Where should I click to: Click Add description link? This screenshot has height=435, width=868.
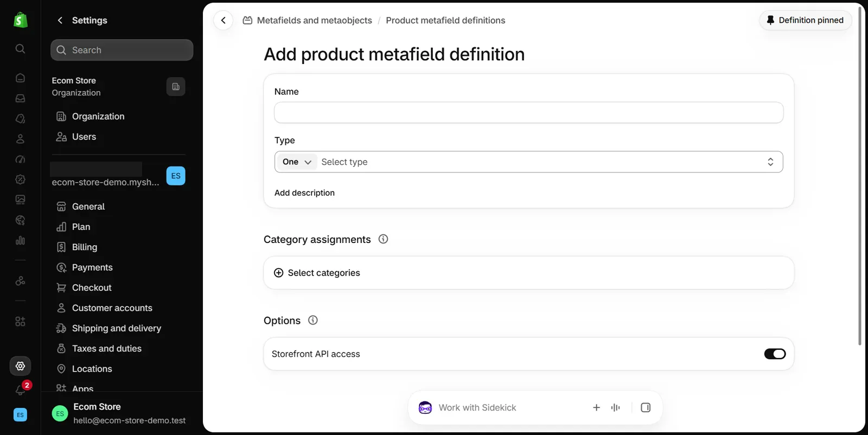click(x=304, y=193)
